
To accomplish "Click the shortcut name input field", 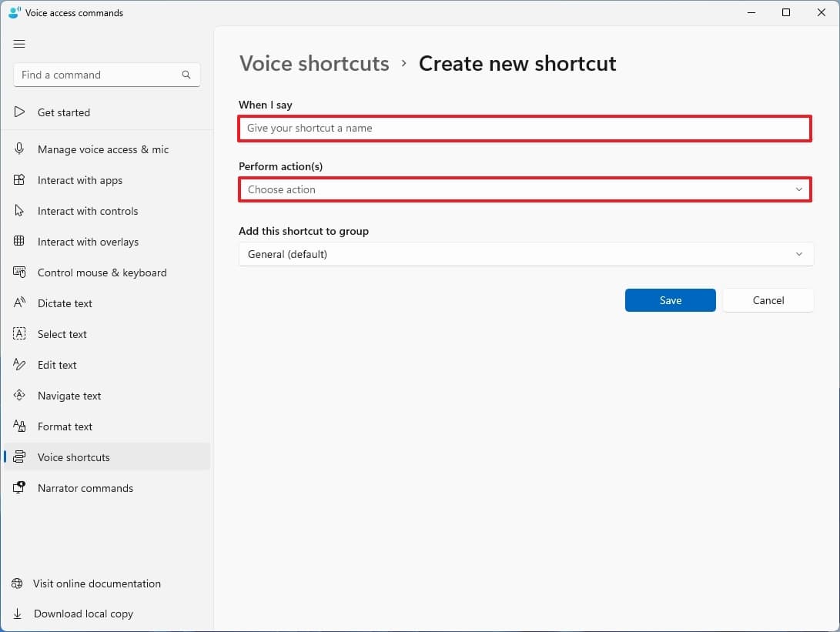I will [525, 129].
